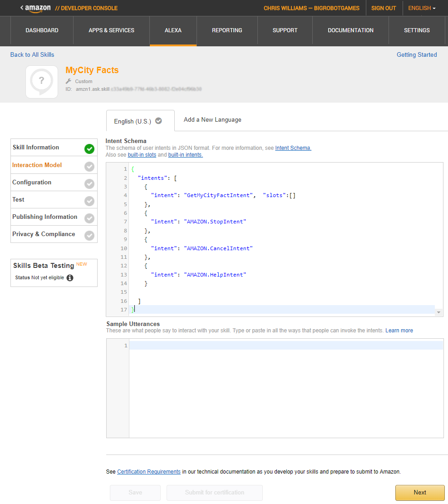The width and height of the screenshot is (448, 504).
Task: Open the DOCUMENTATION menu item
Action: click(x=350, y=30)
